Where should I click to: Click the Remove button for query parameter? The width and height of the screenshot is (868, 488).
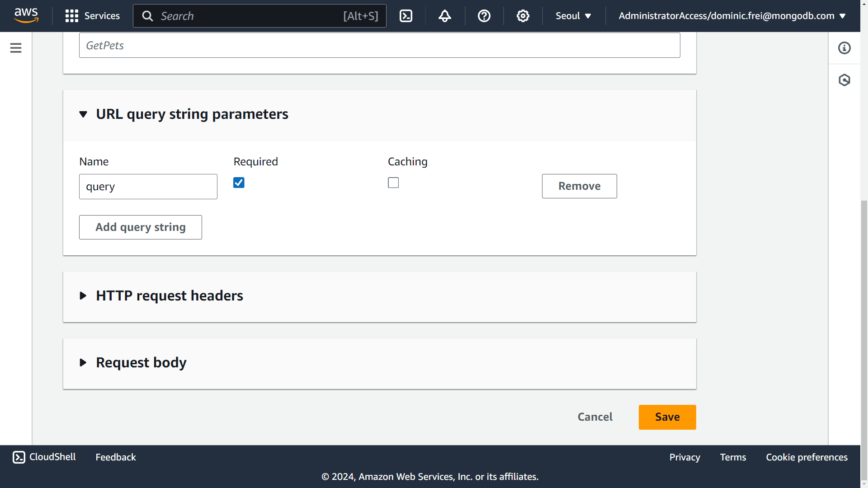579,185
